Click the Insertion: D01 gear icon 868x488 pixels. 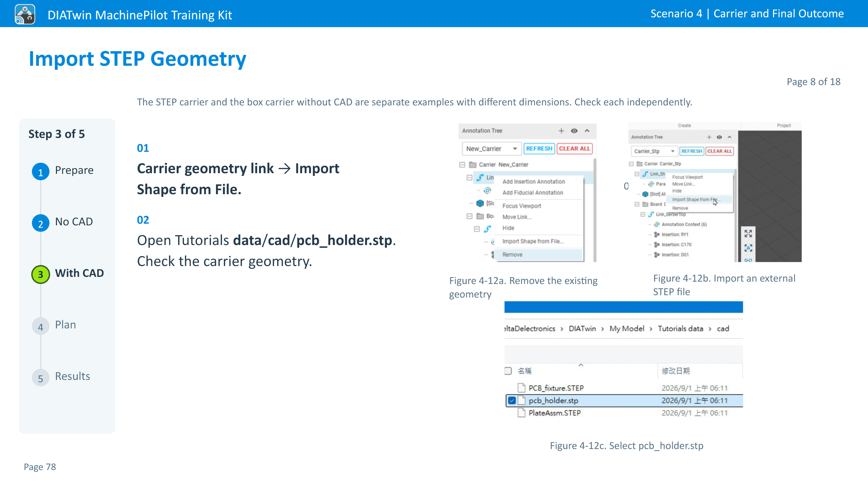point(657,255)
